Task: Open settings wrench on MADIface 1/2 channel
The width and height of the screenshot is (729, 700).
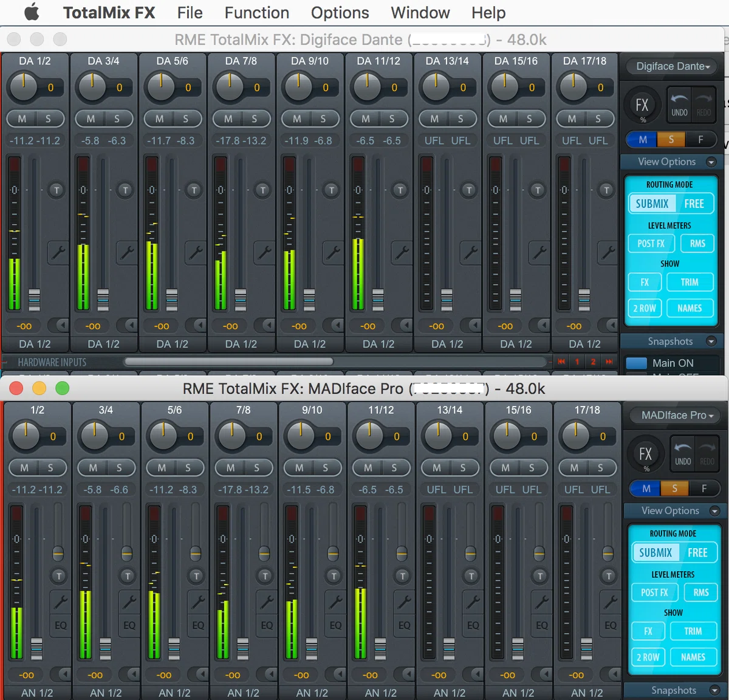Action: pos(60,602)
